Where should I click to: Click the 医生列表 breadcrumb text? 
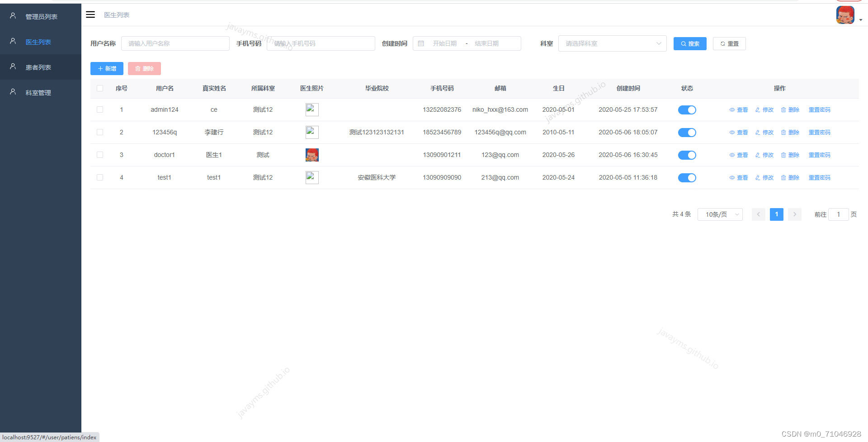tap(117, 15)
